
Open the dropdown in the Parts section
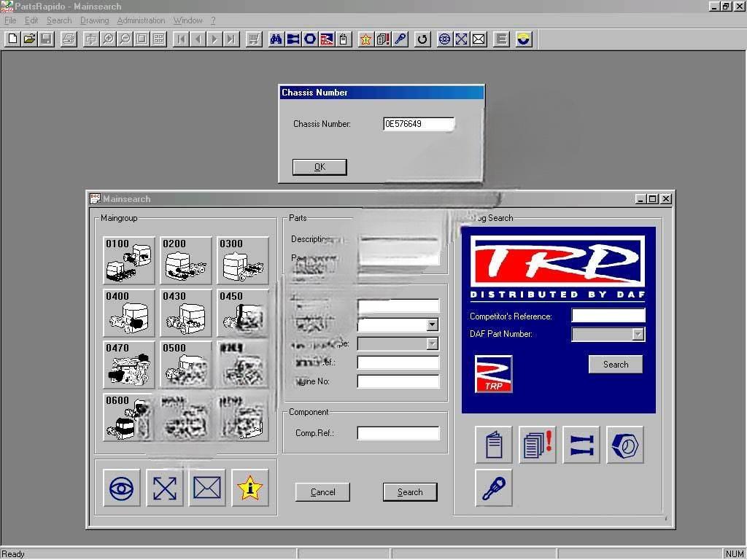[x=433, y=324]
